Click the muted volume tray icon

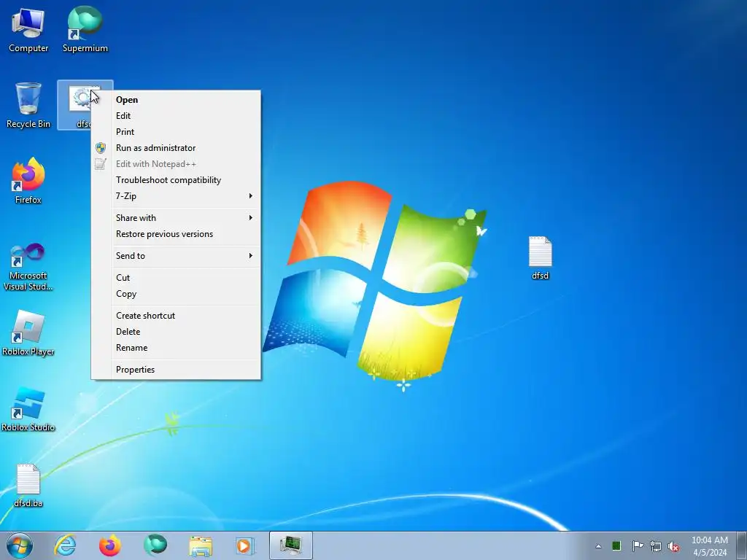[673, 546]
